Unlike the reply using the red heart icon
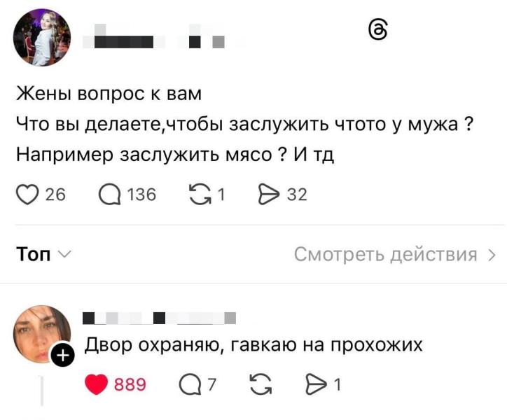The height and width of the screenshot is (420, 507). point(97,384)
